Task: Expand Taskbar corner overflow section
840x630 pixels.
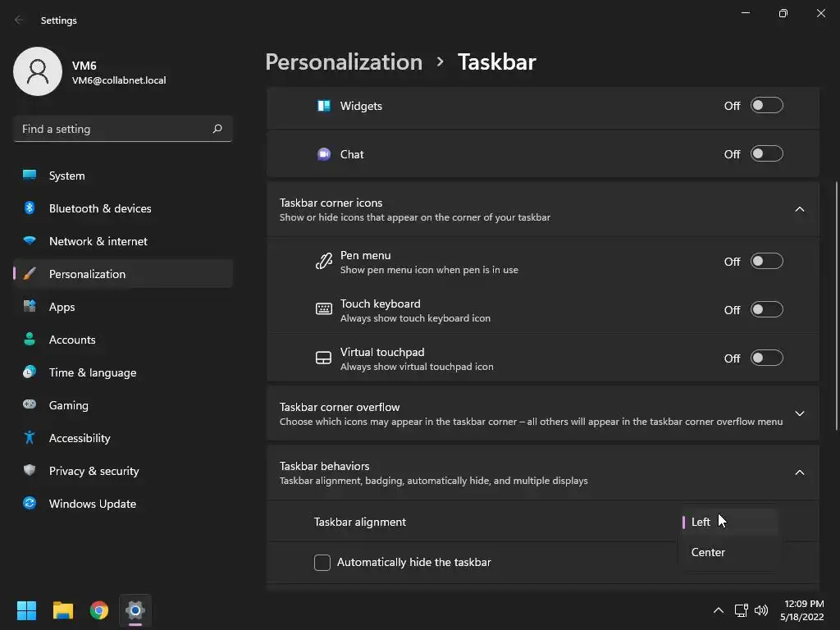Action: point(800,413)
